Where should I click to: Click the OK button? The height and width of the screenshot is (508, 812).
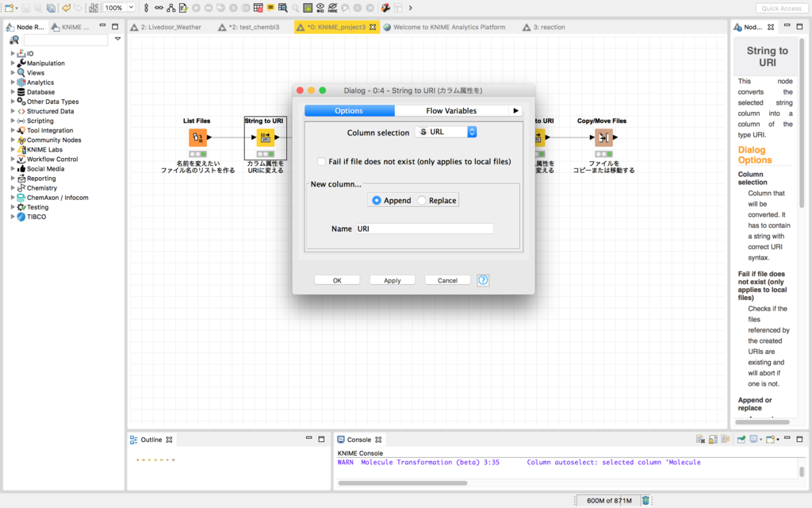[x=337, y=280]
